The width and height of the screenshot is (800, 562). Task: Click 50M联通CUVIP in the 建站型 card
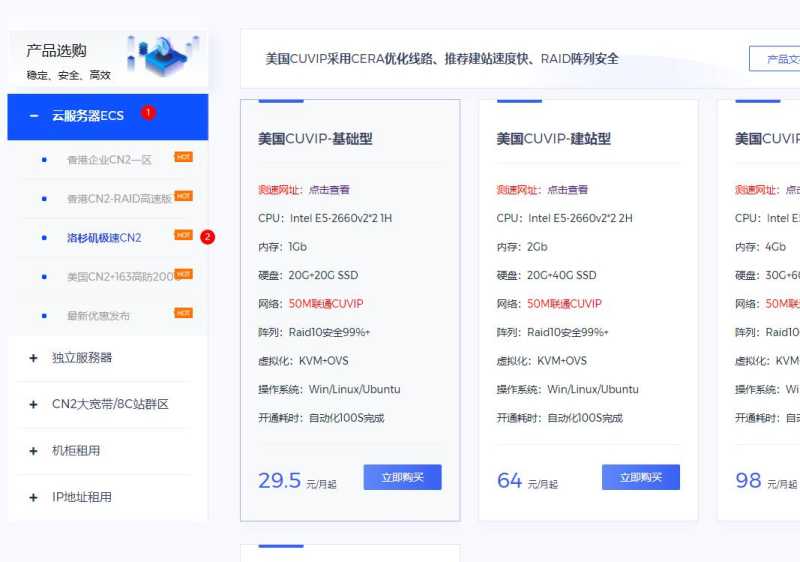(564, 304)
